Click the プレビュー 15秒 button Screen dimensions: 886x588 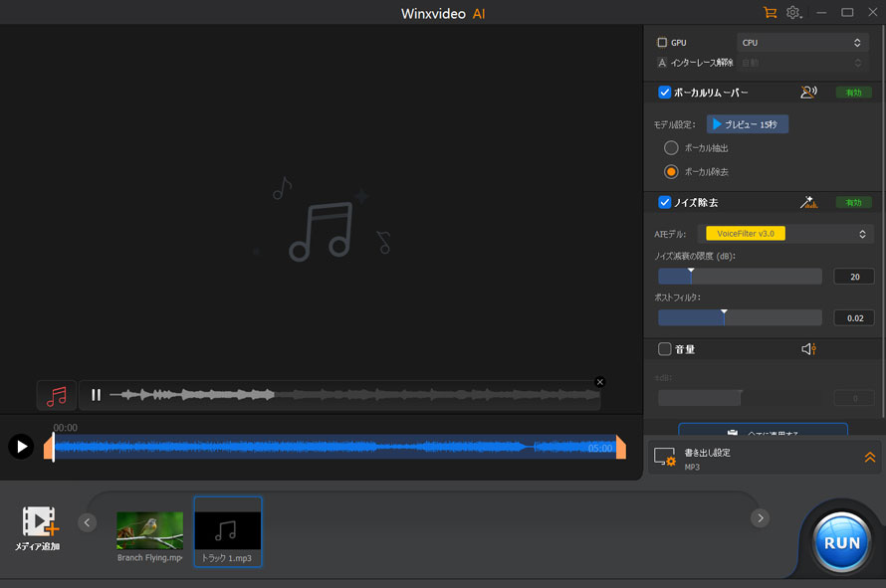coord(748,124)
